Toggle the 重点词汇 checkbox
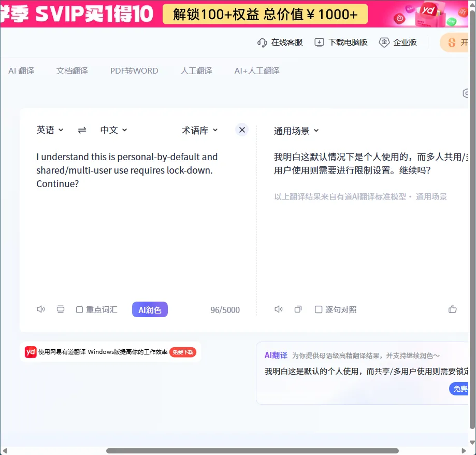Viewport: 476px width, 455px height. (79, 309)
